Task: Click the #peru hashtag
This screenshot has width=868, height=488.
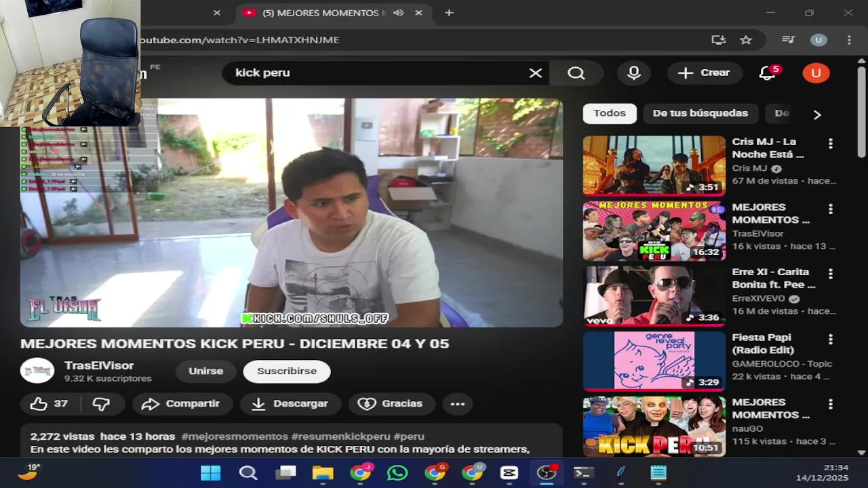Action: click(x=408, y=436)
